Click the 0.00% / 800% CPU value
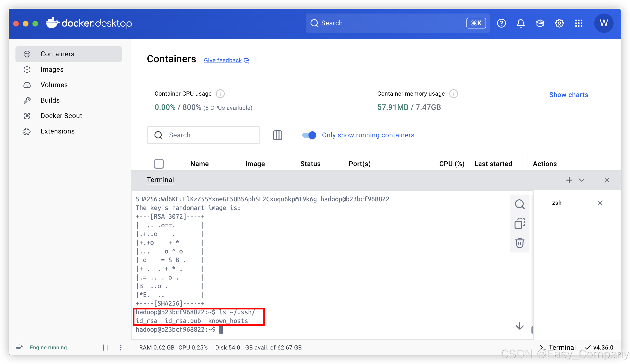Viewport: 630px width, 364px height. (x=178, y=107)
